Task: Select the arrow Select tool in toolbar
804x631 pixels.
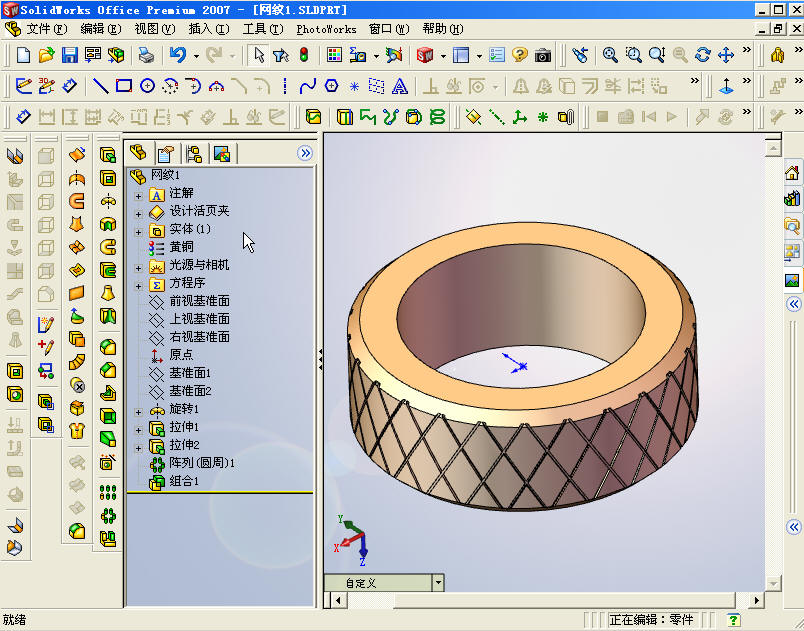Action: (x=259, y=55)
